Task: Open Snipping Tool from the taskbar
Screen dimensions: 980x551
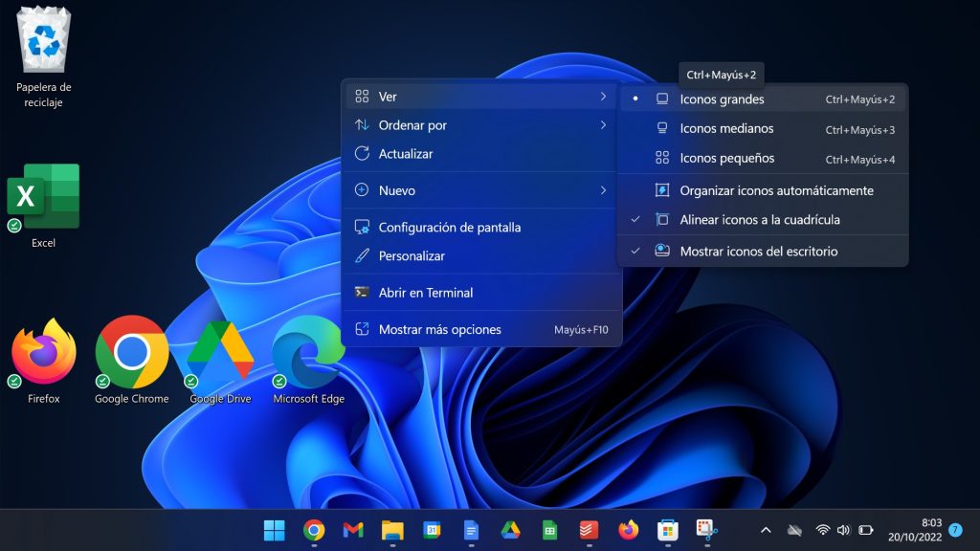Action: click(707, 530)
